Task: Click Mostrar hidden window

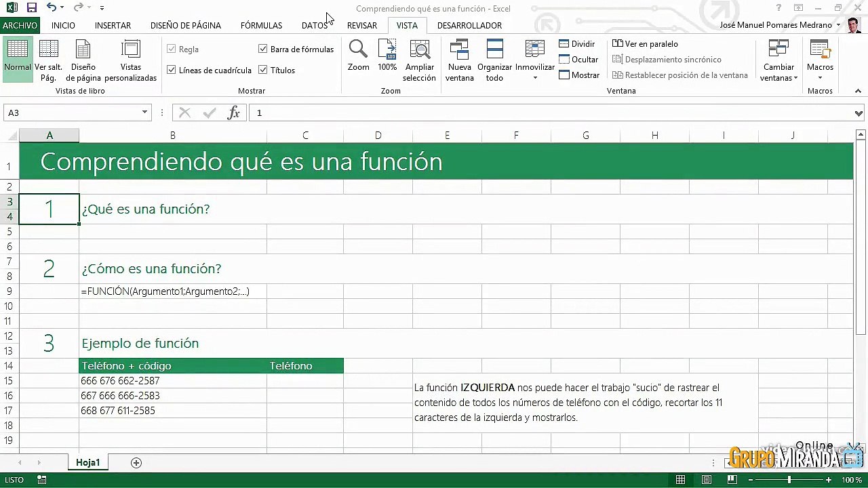Action: click(x=579, y=75)
